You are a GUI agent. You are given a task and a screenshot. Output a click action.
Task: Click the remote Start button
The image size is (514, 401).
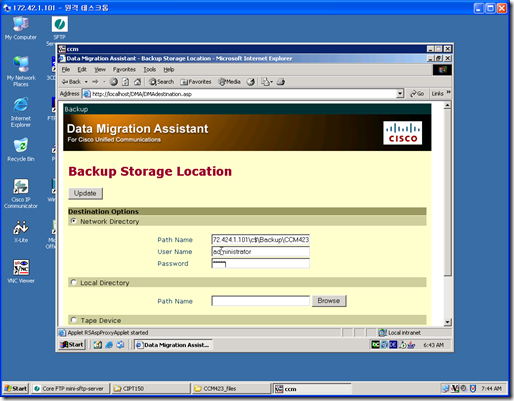[72, 345]
